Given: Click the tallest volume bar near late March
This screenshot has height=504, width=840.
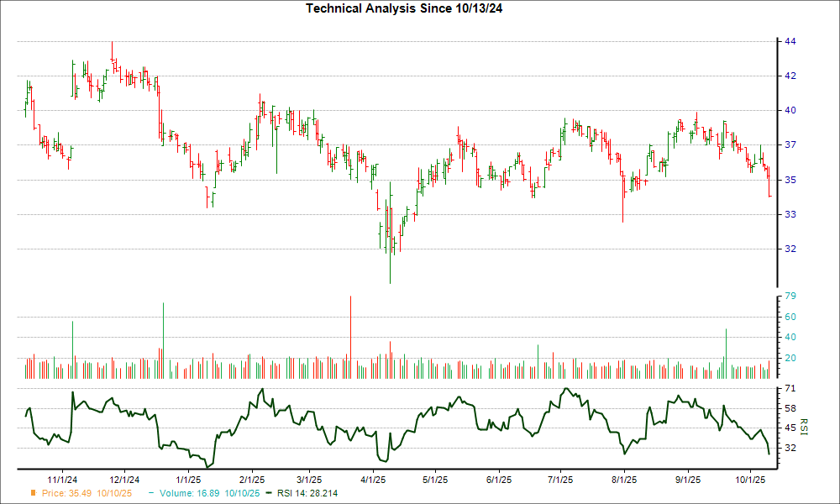Looking at the screenshot, I should tap(350, 336).
